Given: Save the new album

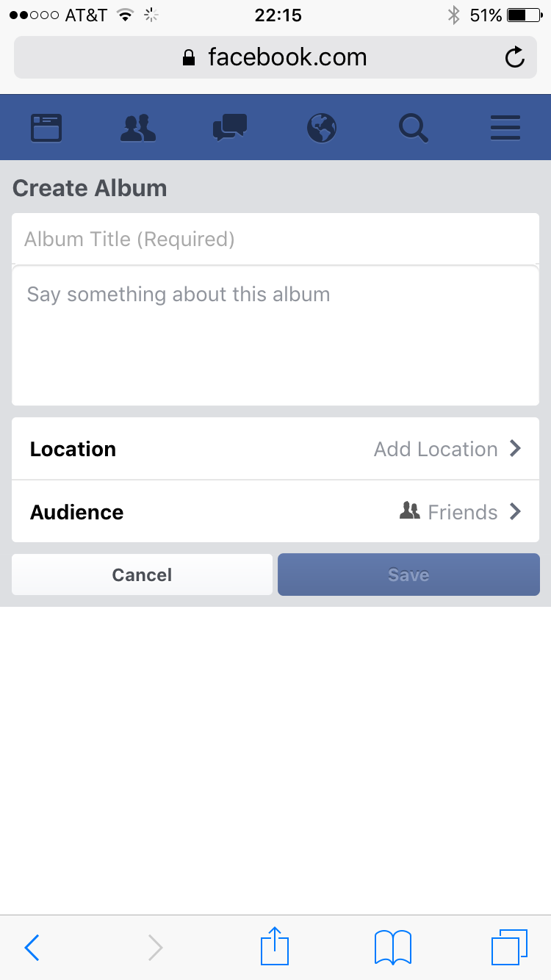Looking at the screenshot, I should click(x=408, y=574).
